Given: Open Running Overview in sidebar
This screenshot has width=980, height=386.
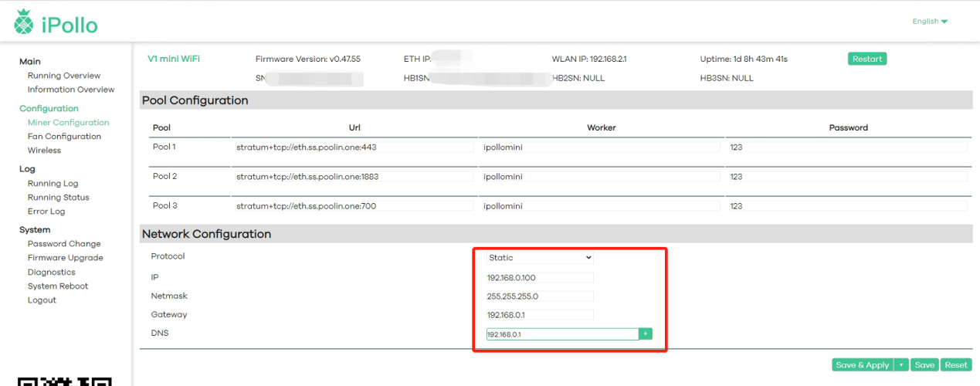Looking at the screenshot, I should click(64, 76).
